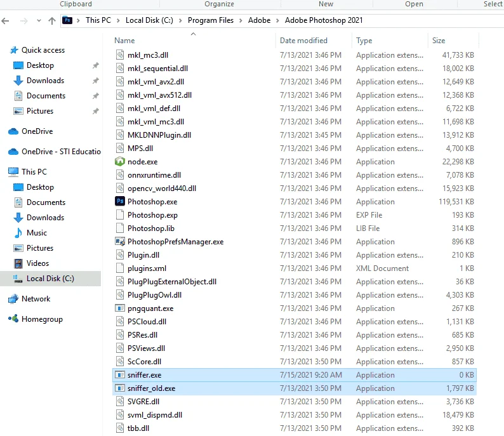The image size is (504, 436).
Task: Select file name svml_dispmd.dll
Action: (155, 415)
